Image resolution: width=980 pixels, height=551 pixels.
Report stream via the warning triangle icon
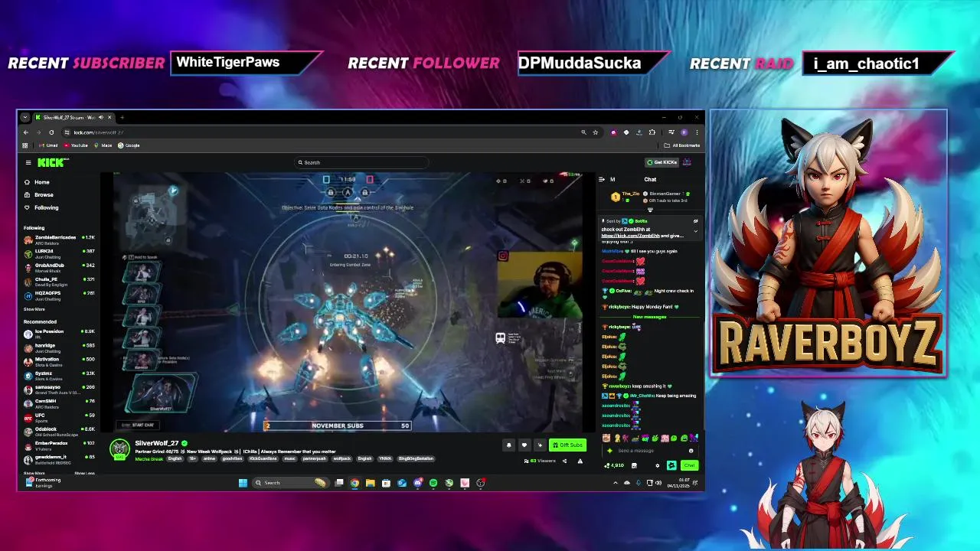click(580, 461)
